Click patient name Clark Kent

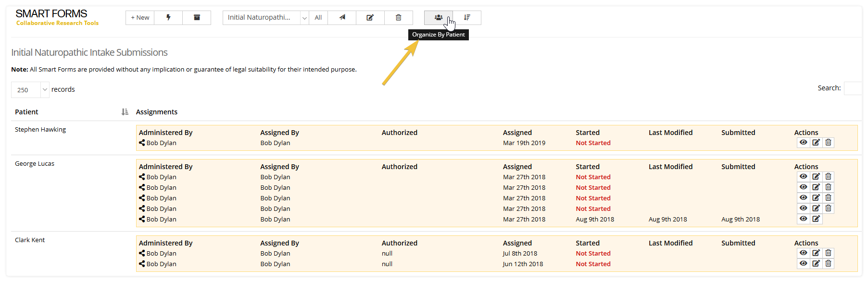click(30, 240)
